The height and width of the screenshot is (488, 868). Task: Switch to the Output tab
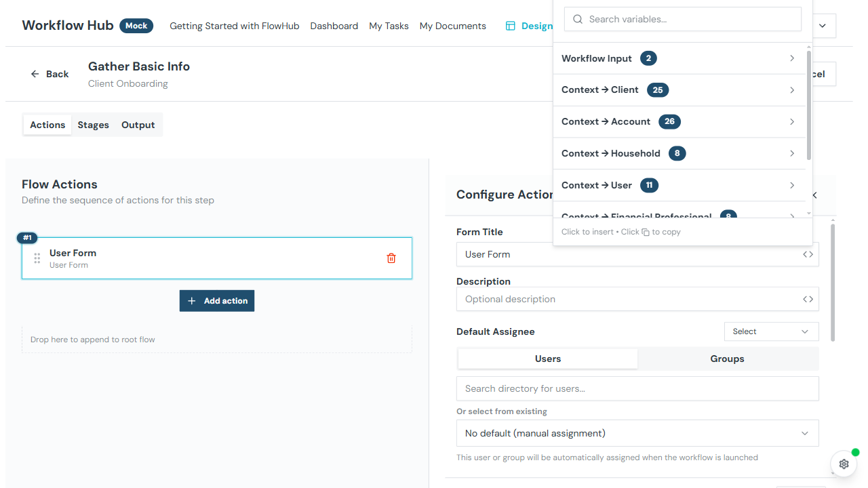pos(138,125)
